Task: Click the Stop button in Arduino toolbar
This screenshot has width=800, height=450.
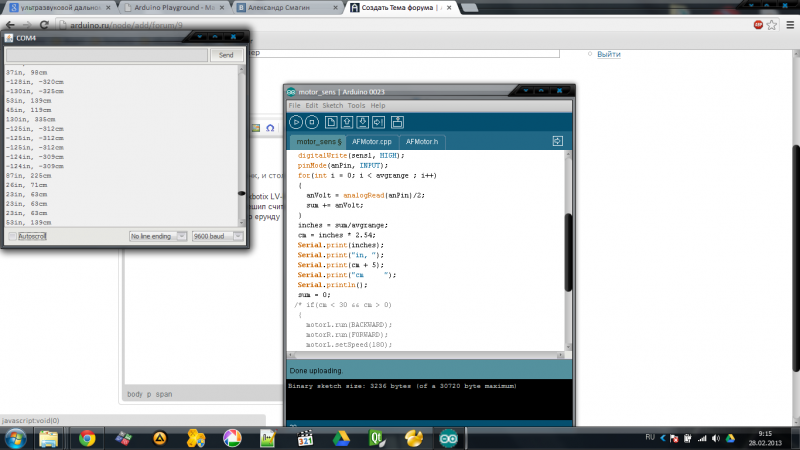Action: pos(312,122)
